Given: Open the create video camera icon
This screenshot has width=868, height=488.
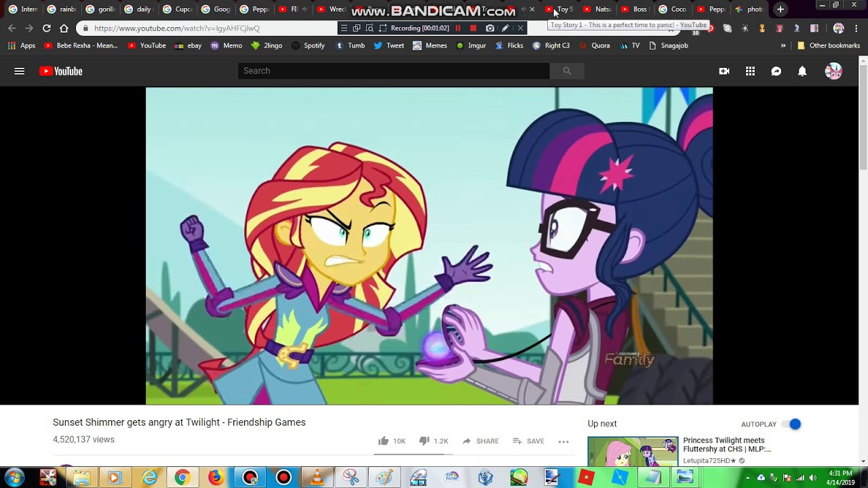Looking at the screenshot, I should (x=724, y=71).
